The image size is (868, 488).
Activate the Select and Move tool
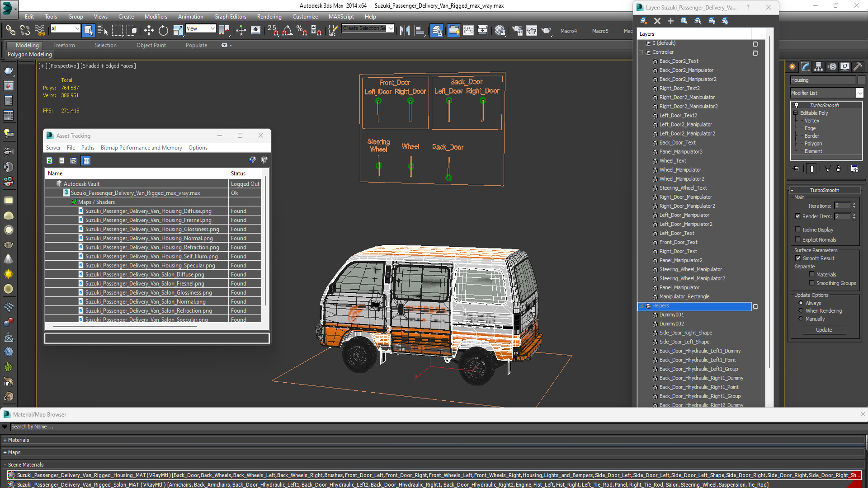149,30
